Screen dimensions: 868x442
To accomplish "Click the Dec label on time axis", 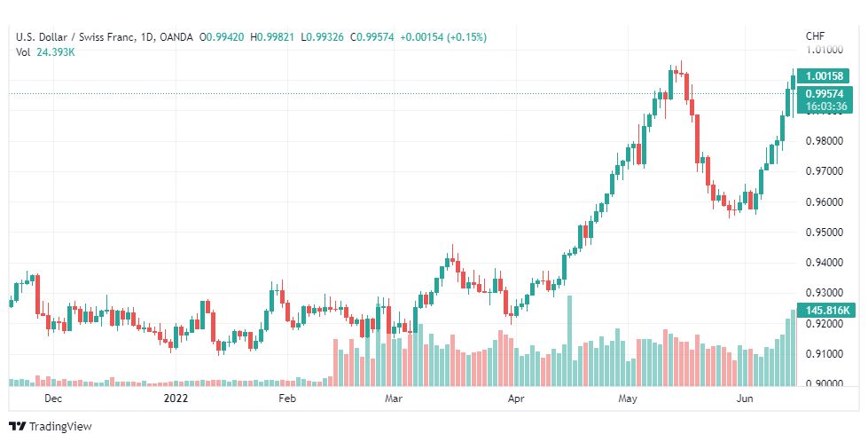I will [52, 399].
